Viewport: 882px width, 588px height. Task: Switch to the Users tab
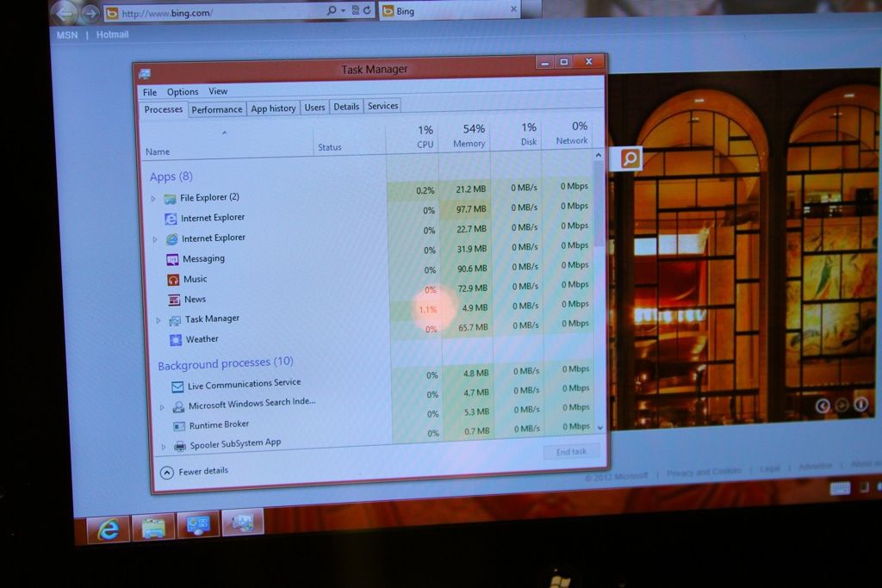314,108
